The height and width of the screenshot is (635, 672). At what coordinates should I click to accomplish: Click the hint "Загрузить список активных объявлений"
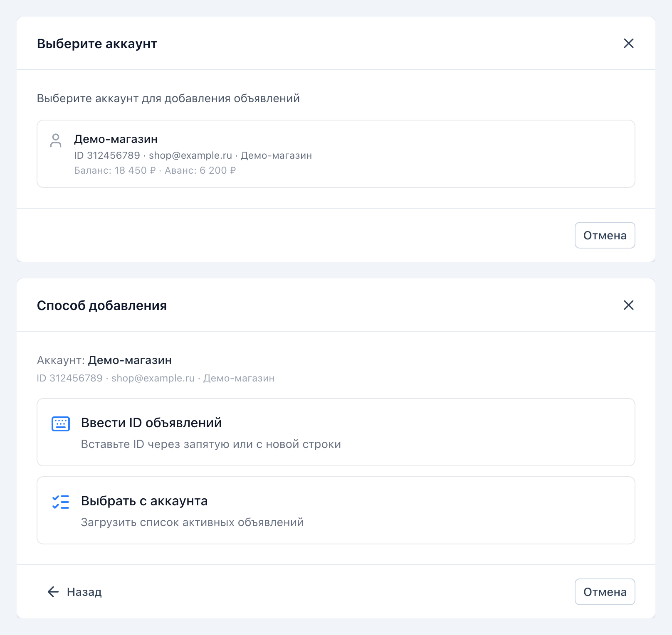point(192,522)
